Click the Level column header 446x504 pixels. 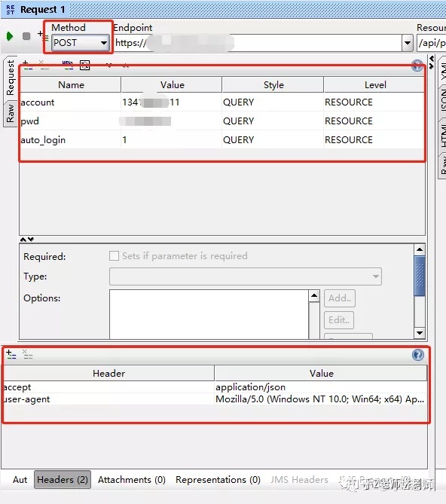click(374, 85)
